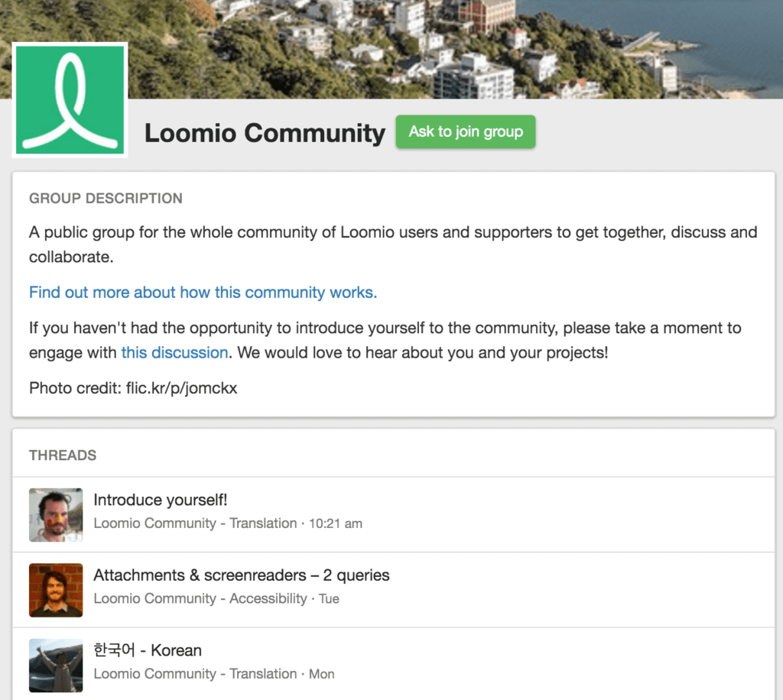This screenshot has height=700, width=783.
Task: Click the avatar for Attachments & screenreaders thread
Action: (x=55, y=589)
